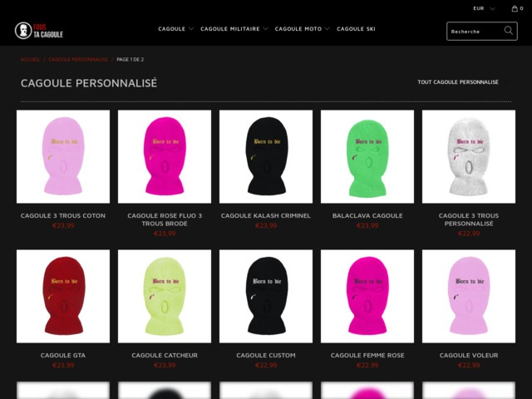Open the Cagoule GTA title

[x=63, y=355]
